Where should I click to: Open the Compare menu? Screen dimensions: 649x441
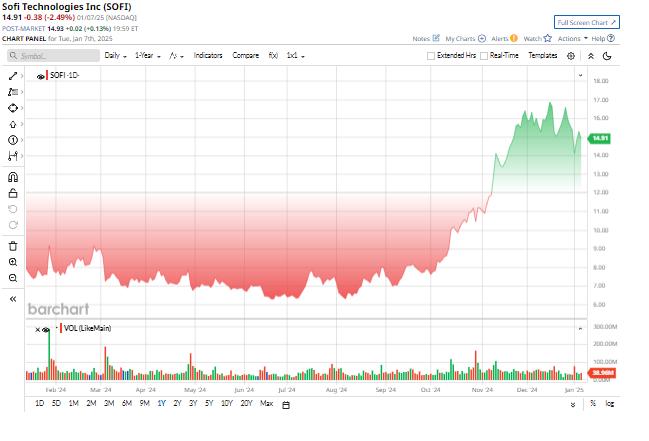coord(245,55)
